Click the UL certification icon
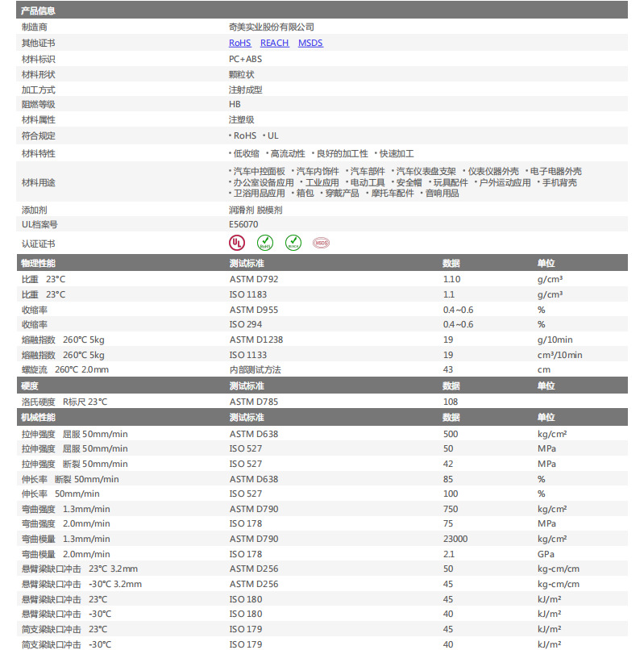Screen dimensions: 644x650 [x=237, y=243]
